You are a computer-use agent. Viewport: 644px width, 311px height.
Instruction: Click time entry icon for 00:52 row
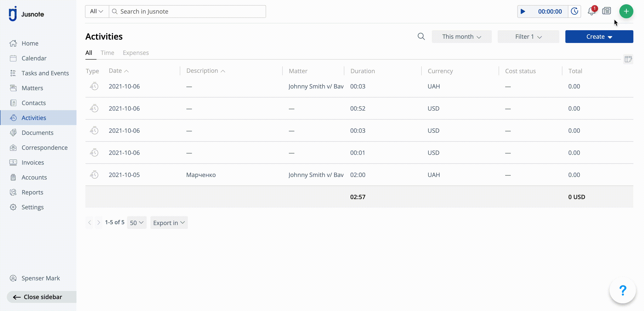[x=94, y=108]
